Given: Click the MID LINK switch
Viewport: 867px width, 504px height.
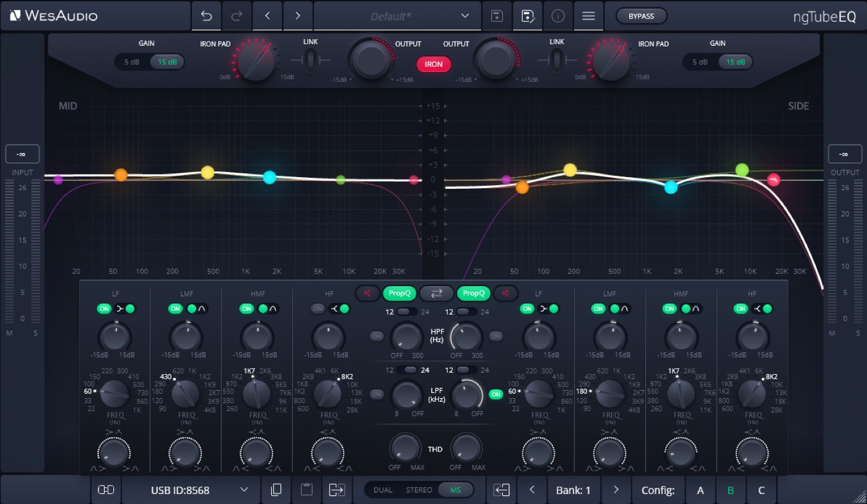Looking at the screenshot, I should tap(310, 60).
